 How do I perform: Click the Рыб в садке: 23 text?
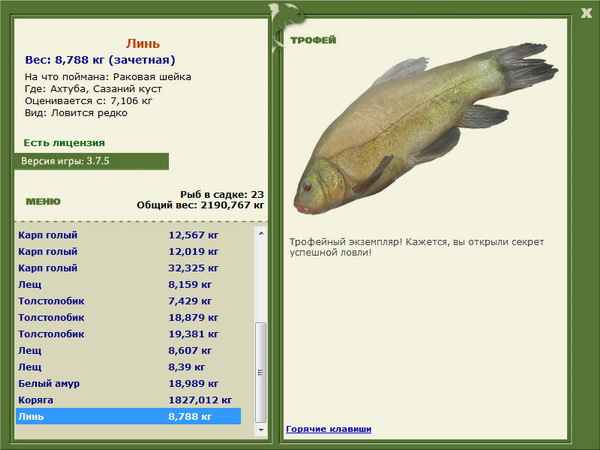tap(222, 194)
